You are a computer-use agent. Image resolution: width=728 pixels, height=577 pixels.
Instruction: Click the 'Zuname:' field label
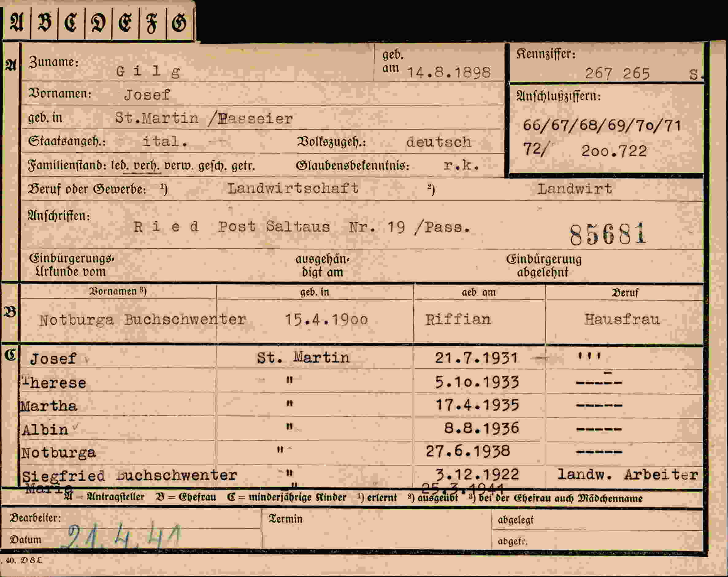point(54,62)
